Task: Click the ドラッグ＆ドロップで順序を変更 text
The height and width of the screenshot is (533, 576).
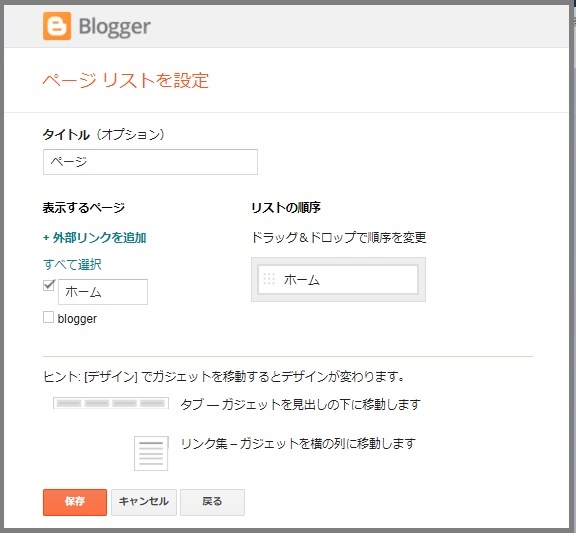Action: 338,237
